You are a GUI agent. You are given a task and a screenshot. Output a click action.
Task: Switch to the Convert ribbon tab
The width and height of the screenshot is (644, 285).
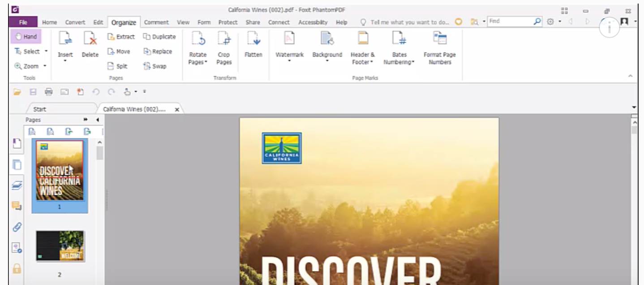(75, 22)
